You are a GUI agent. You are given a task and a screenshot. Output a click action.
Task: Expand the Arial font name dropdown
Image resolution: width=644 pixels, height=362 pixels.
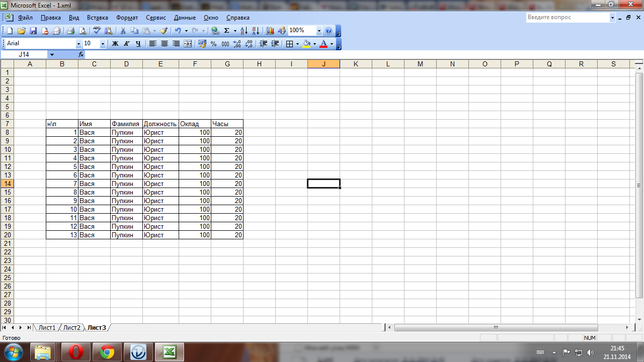click(x=78, y=44)
